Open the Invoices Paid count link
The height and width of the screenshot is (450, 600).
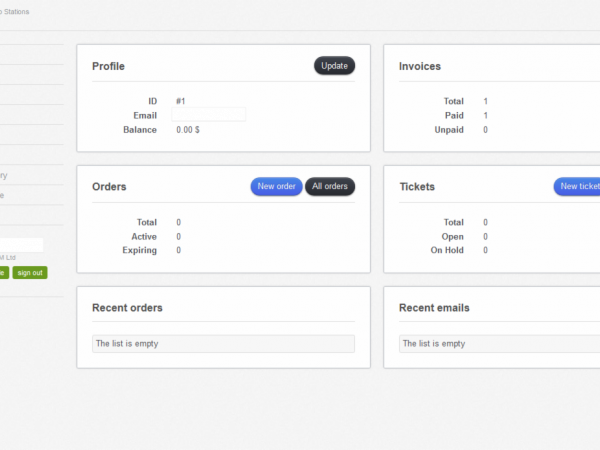point(486,116)
